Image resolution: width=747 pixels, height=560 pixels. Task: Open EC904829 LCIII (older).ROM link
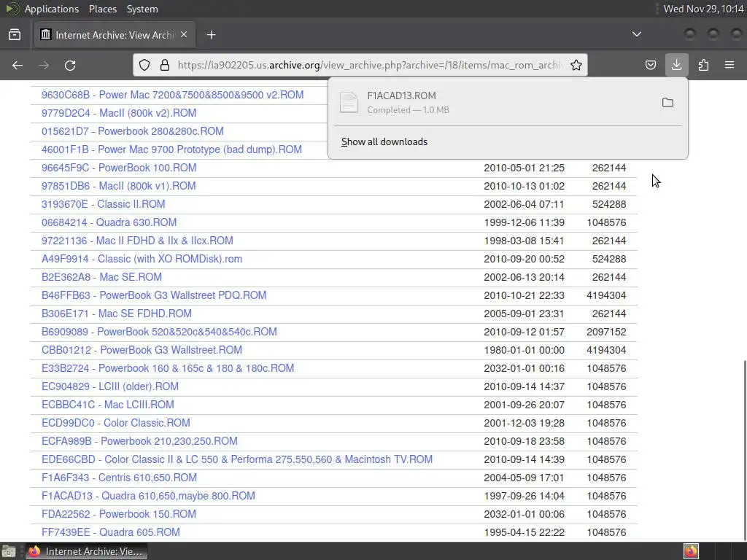coord(110,386)
